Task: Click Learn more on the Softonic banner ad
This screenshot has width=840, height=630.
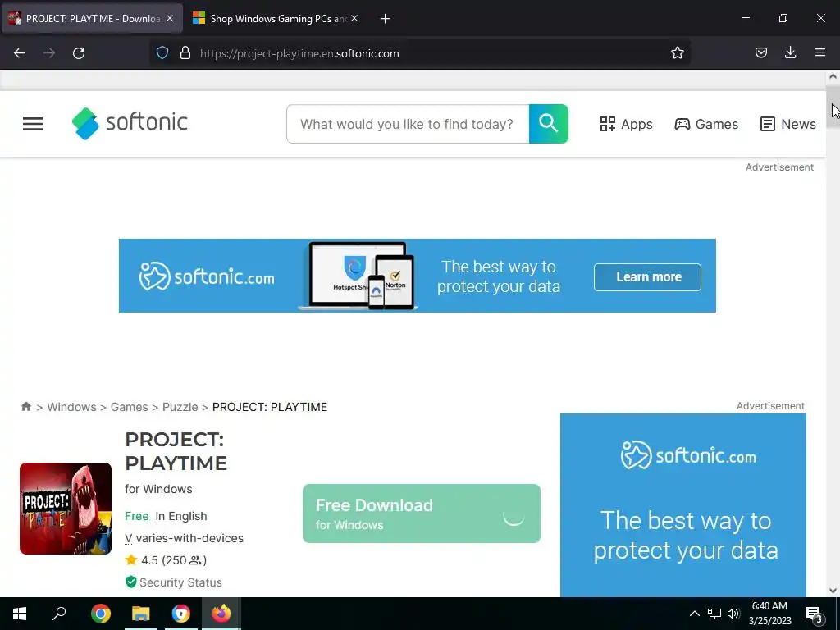Action: click(x=648, y=277)
